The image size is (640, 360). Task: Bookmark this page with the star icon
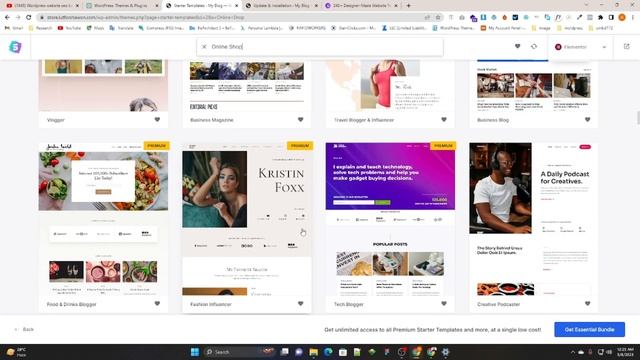coord(438,18)
